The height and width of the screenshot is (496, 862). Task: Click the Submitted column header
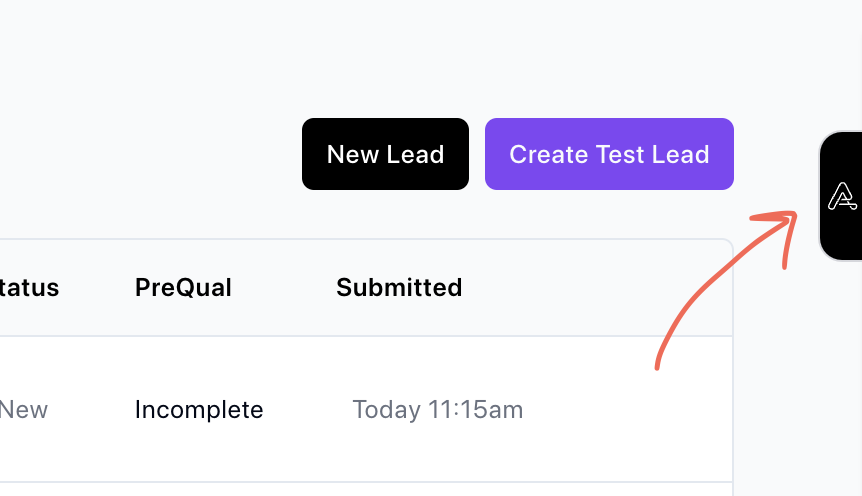click(399, 288)
